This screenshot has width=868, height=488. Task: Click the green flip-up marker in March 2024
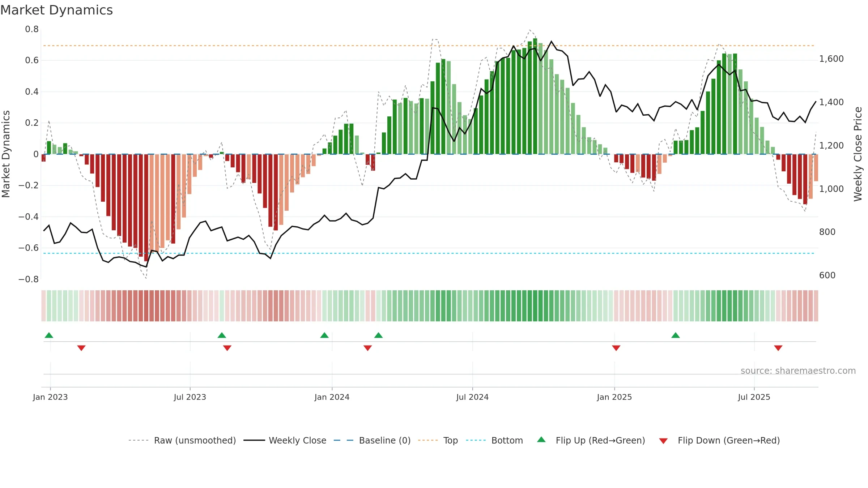(x=378, y=335)
